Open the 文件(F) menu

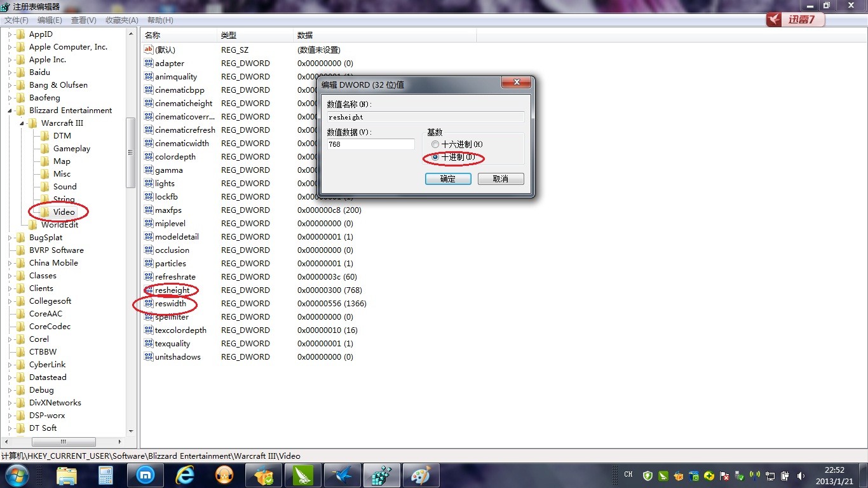17,20
